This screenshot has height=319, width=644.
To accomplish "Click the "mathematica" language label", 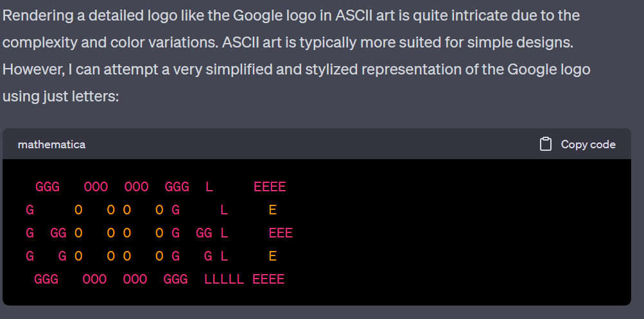I will pos(52,144).
